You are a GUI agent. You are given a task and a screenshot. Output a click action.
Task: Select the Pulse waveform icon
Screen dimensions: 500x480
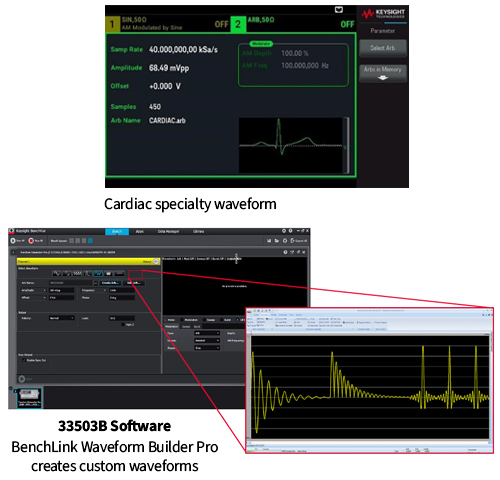point(88,274)
